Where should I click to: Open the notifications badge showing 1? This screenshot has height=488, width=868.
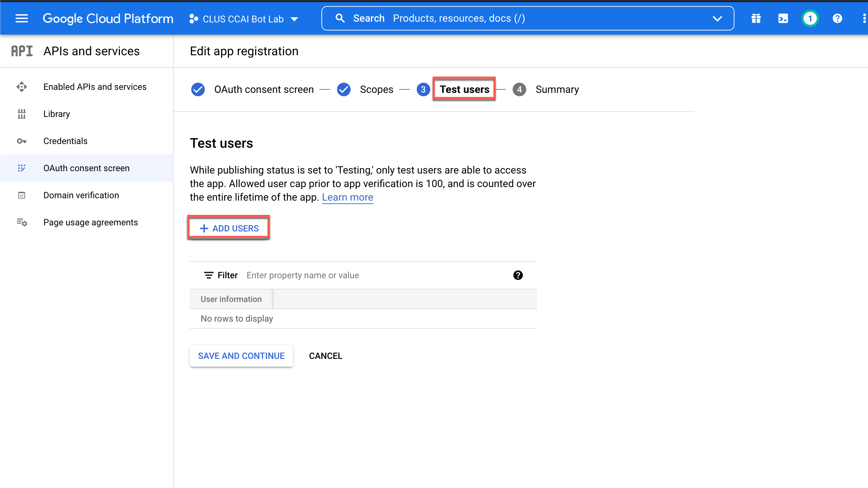[x=810, y=18]
